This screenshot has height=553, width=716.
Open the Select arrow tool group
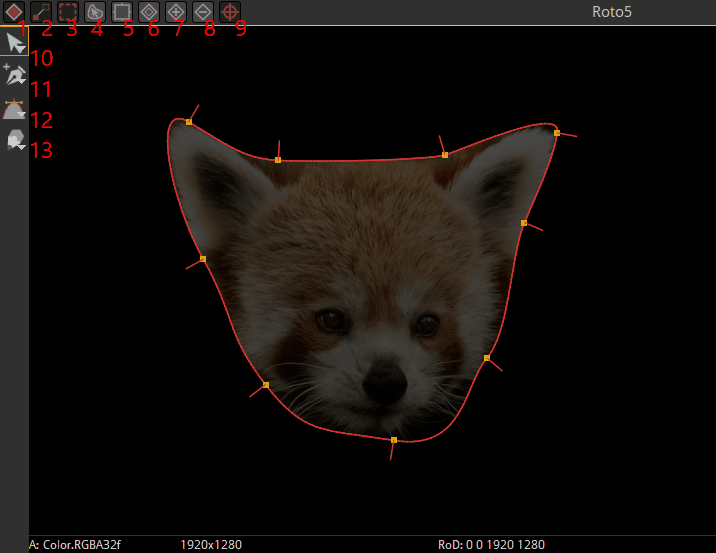click(x=15, y=42)
